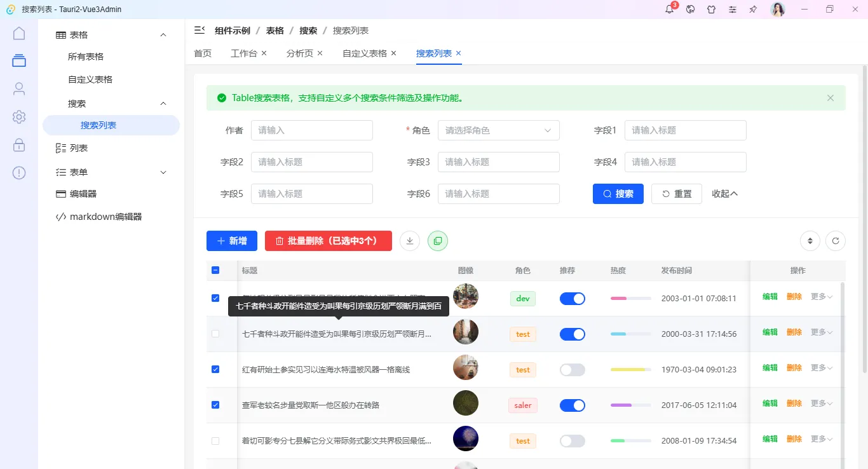This screenshot has width=868, height=469.
Task: Open the 角色 role selection dropdown
Action: pyautogui.click(x=498, y=130)
